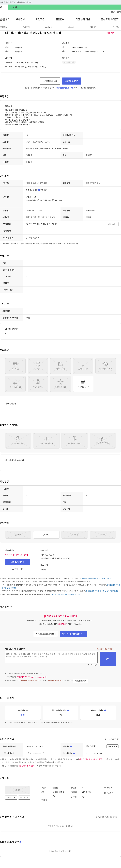Add company with 관심기업 star button

point(11,798)
